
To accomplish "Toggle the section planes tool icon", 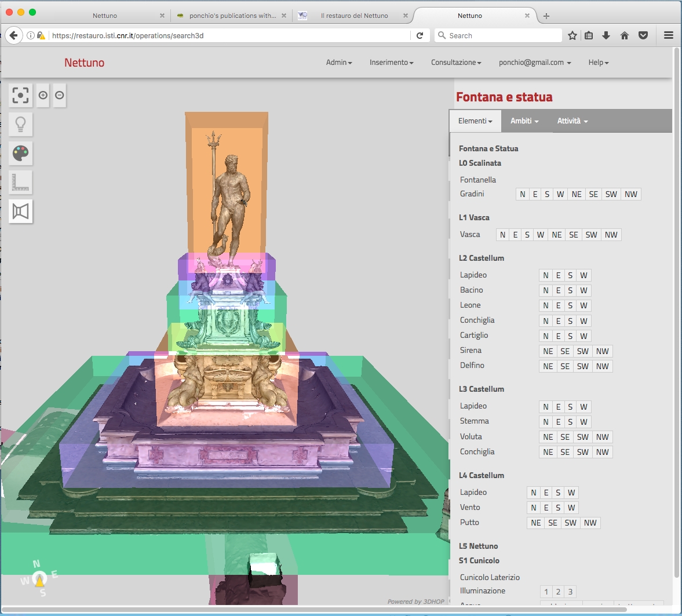I will click(x=20, y=212).
